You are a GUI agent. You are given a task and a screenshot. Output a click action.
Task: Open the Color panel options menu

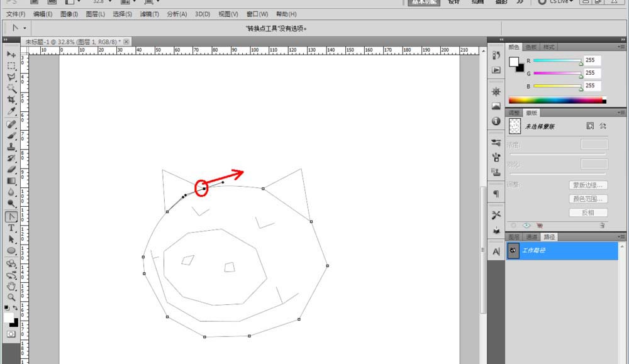621,47
